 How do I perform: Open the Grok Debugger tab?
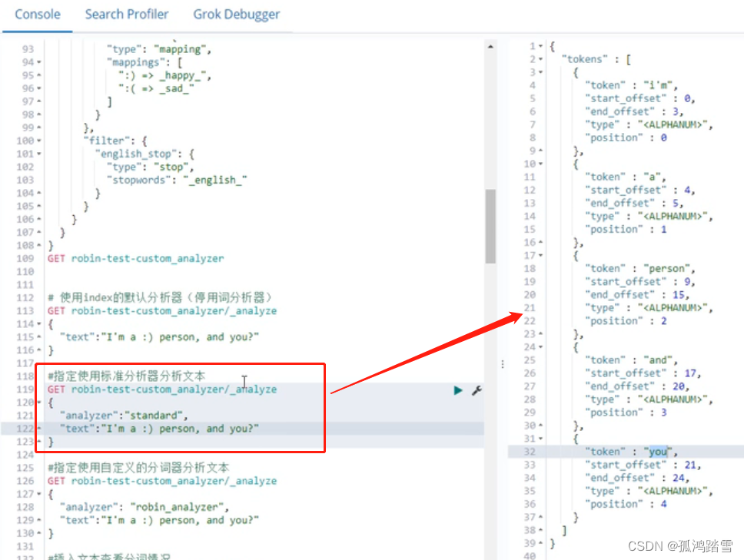tap(236, 15)
